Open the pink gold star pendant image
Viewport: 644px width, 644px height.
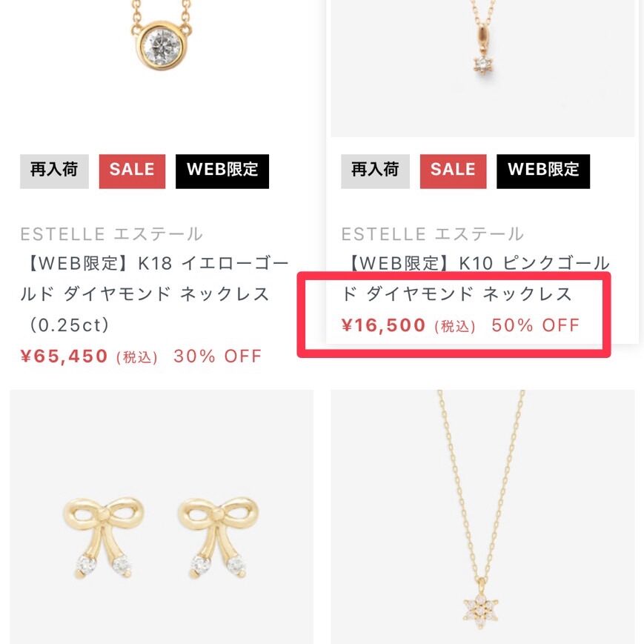[x=482, y=67]
